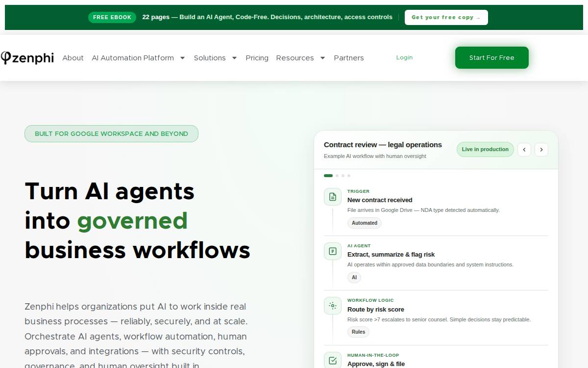Click File arrives in Google Drive description

click(x=423, y=210)
